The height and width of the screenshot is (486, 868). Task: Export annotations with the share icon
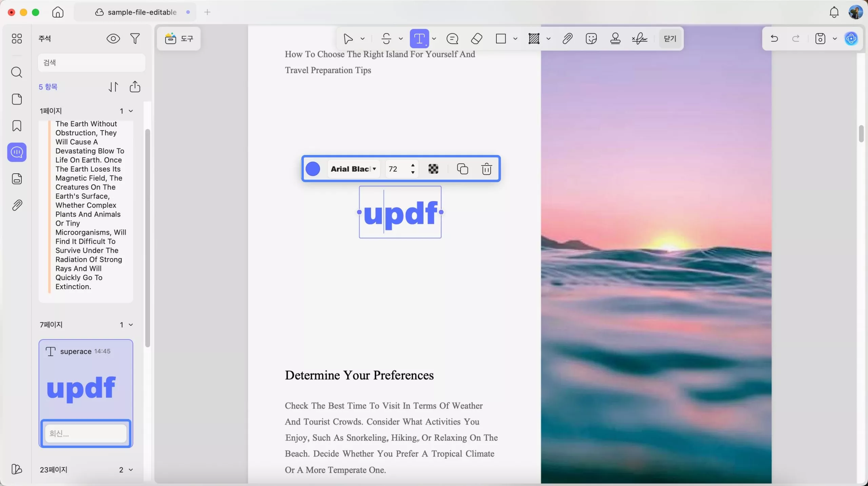coord(135,86)
